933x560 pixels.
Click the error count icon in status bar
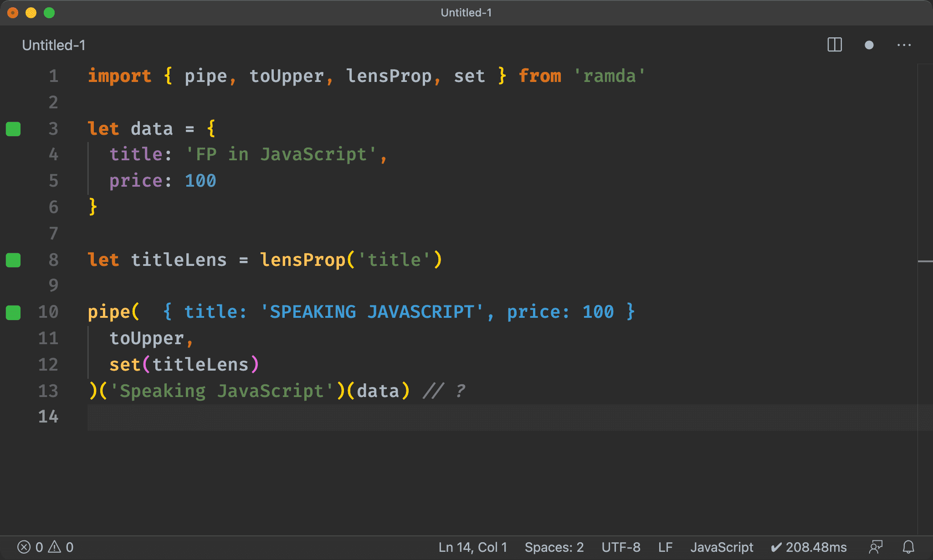click(24, 547)
